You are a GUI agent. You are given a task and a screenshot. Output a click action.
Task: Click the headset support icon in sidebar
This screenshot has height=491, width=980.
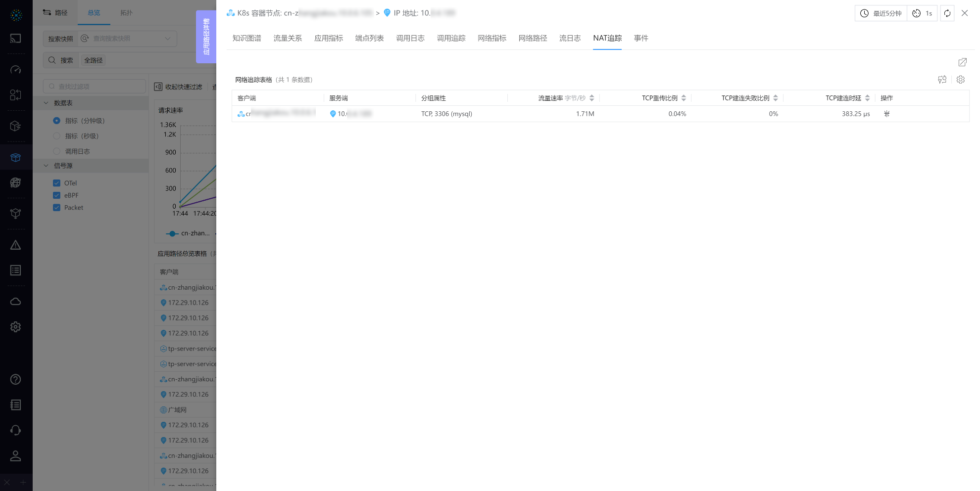[16, 430]
